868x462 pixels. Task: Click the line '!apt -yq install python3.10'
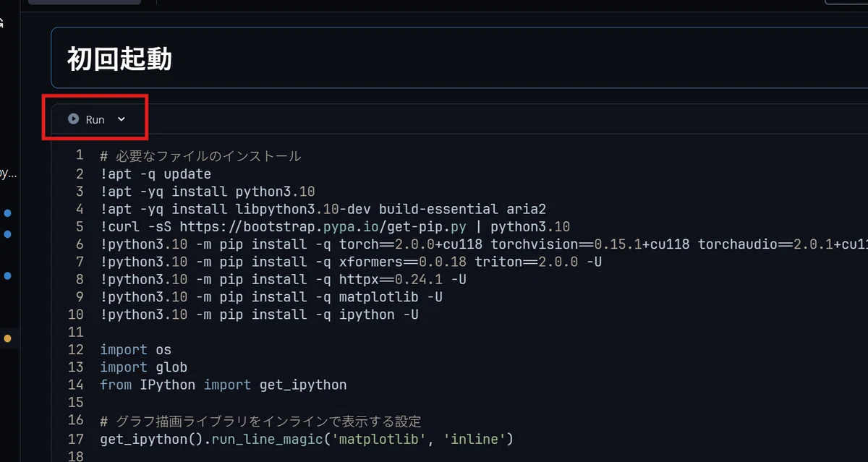tap(208, 192)
